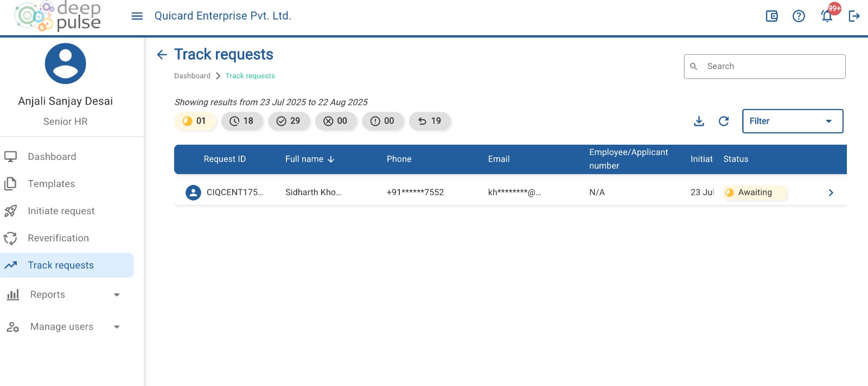Click the Anjali Sanjay Desai user name
Screen dimensions: 868x386
pos(66,101)
